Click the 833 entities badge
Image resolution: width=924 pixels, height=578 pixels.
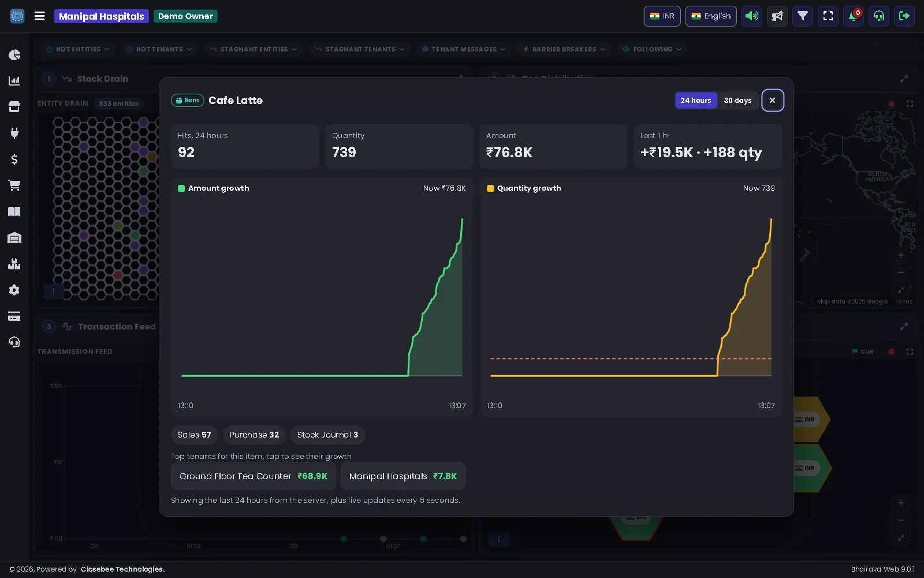point(118,103)
